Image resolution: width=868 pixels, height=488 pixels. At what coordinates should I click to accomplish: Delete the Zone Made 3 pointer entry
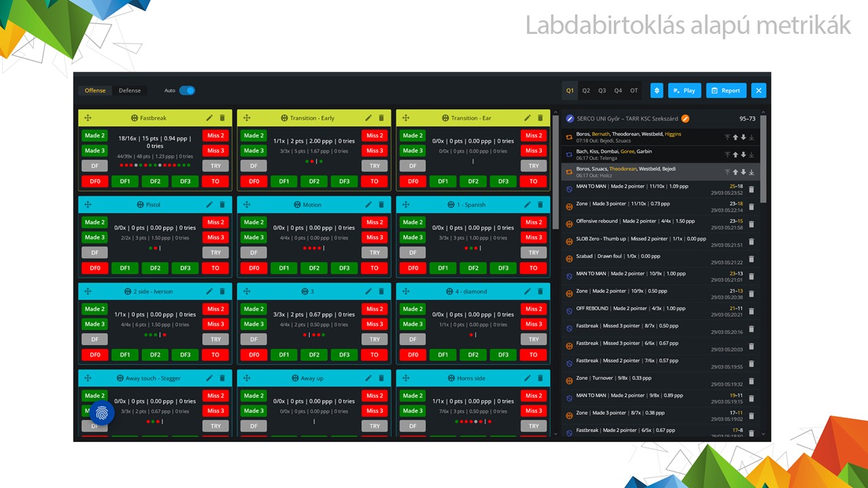tap(751, 207)
